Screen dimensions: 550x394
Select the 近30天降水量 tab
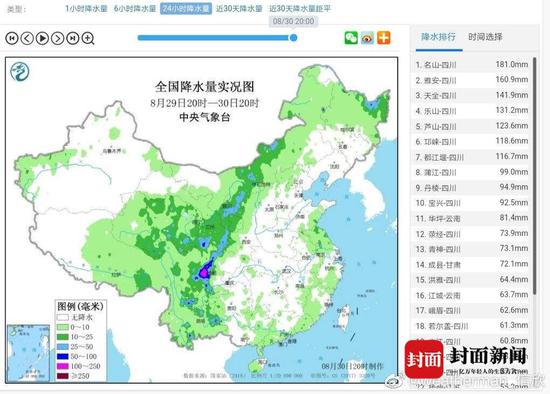[239, 9]
